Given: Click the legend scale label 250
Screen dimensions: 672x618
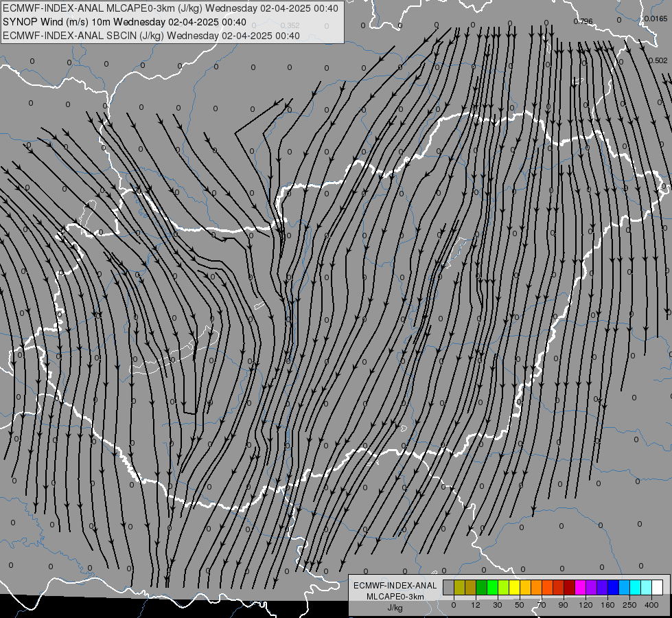Looking at the screenshot, I should [629, 605].
